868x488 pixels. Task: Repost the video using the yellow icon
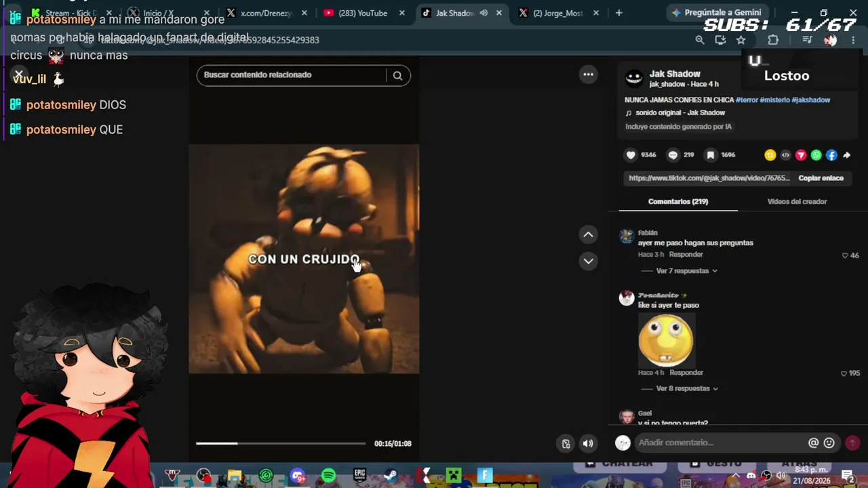point(770,155)
